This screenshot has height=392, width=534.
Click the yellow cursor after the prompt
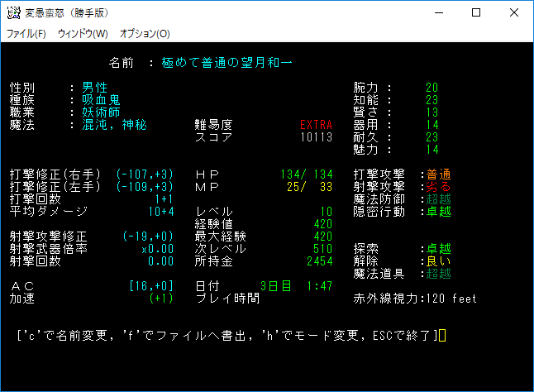442,335
